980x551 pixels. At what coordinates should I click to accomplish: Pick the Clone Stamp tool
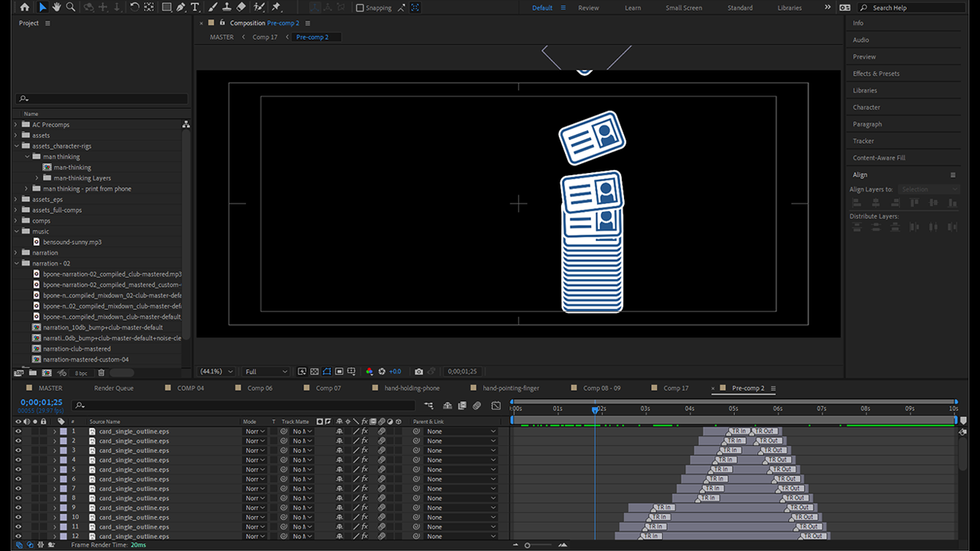click(x=227, y=8)
